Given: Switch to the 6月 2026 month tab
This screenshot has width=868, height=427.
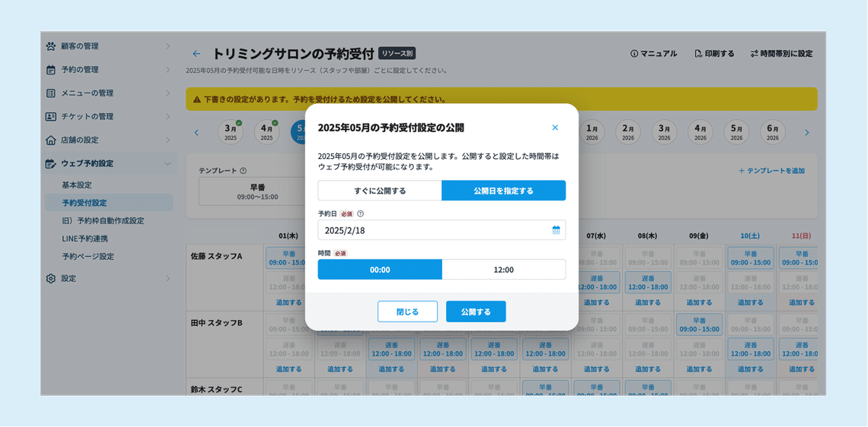Looking at the screenshot, I should [x=772, y=131].
